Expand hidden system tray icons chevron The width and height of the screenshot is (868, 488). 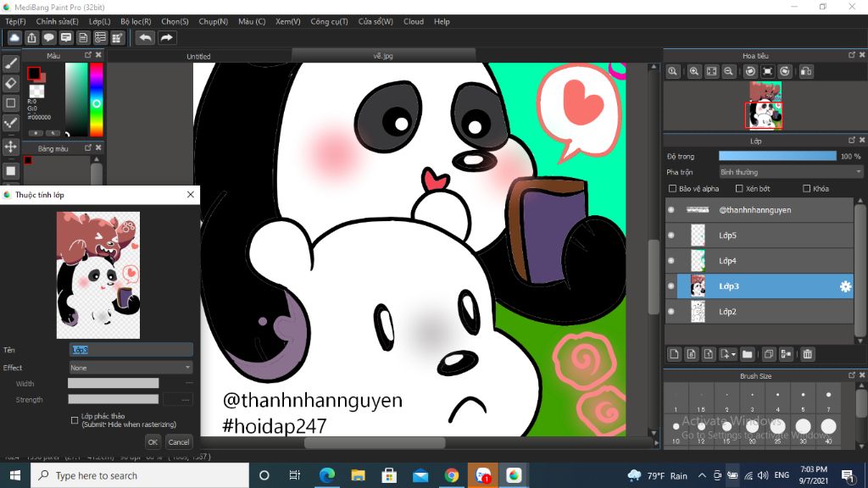tap(701, 475)
